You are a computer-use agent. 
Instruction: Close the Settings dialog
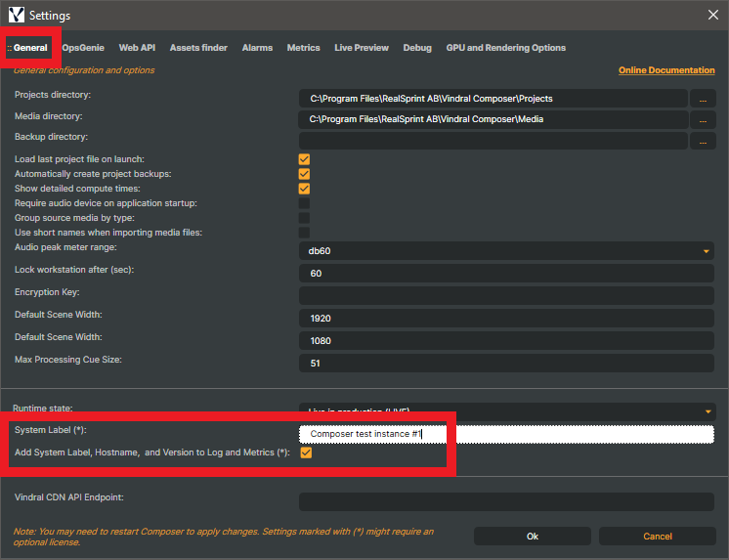point(713,15)
